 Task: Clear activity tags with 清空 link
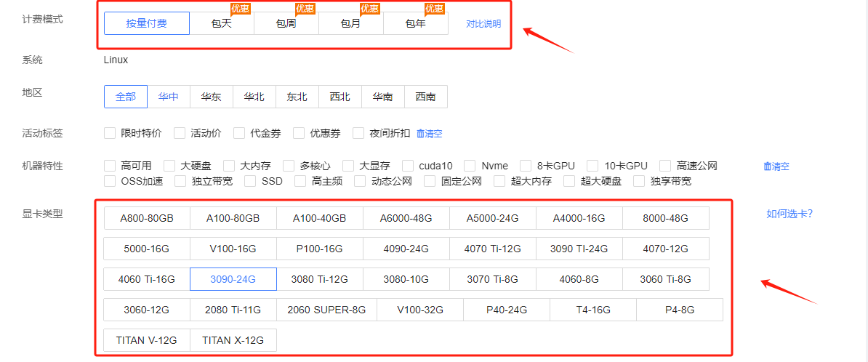(x=430, y=134)
